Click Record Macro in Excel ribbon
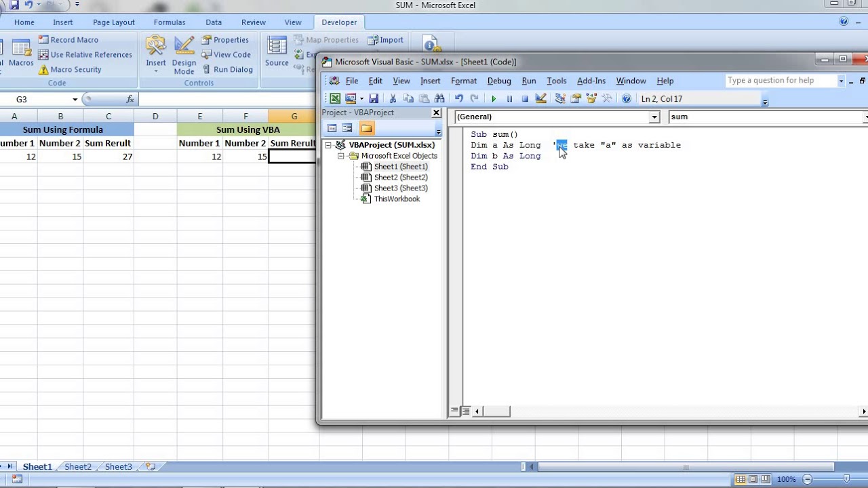The width and height of the screenshot is (868, 488). (68, 40)
